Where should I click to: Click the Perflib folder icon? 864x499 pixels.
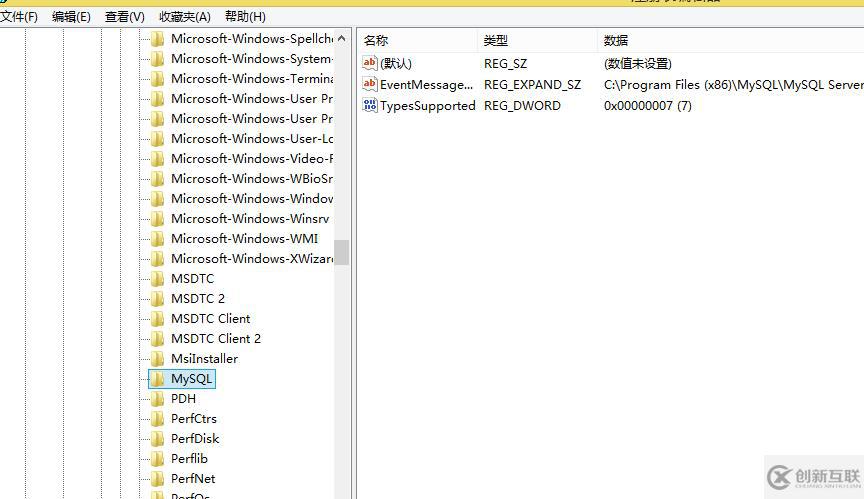158,458
